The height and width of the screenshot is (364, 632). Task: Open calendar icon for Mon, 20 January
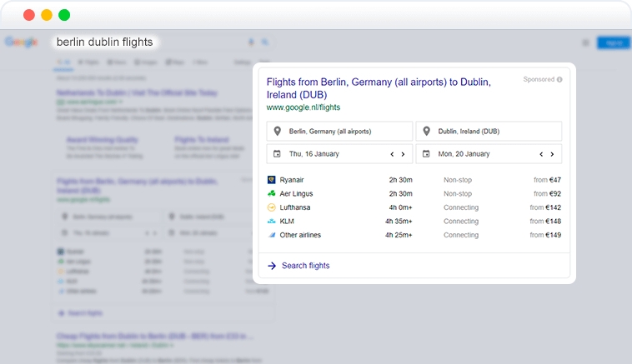[x=426, y=154]
